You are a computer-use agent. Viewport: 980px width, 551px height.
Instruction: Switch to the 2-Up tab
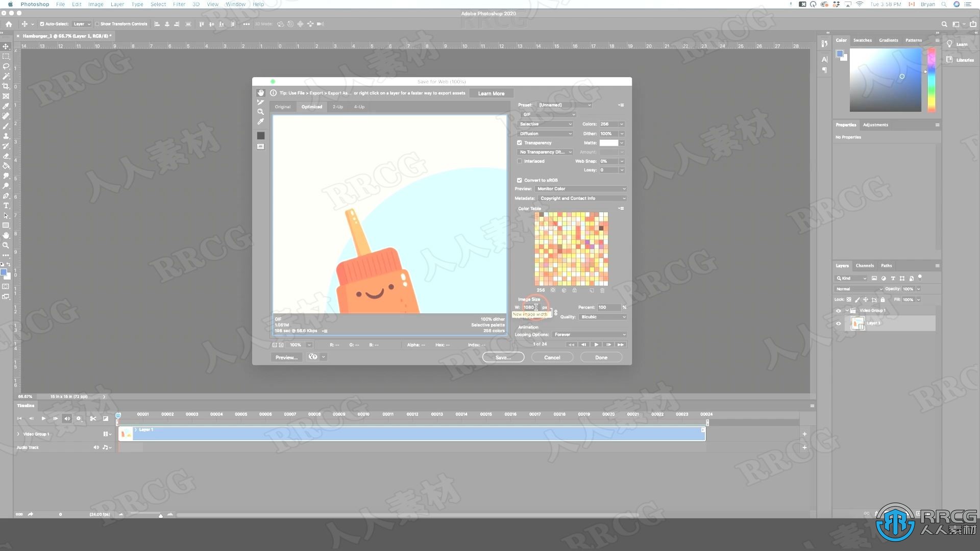point(337,107)
